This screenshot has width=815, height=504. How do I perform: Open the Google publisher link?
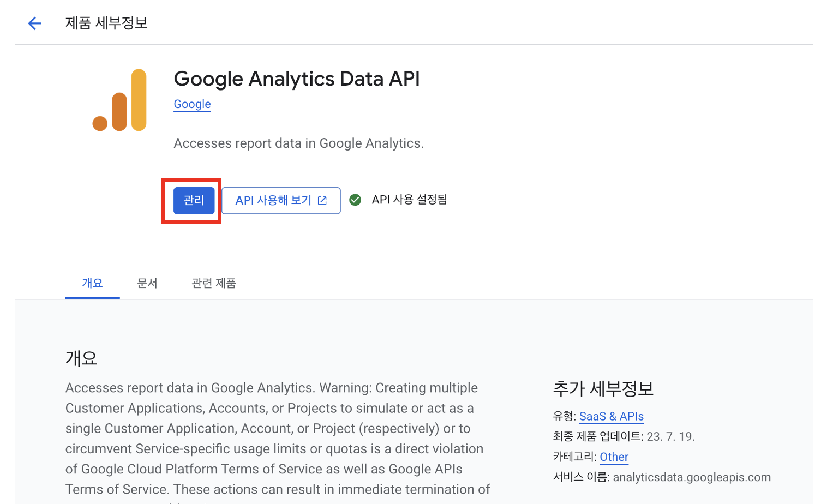pos(192,104)
